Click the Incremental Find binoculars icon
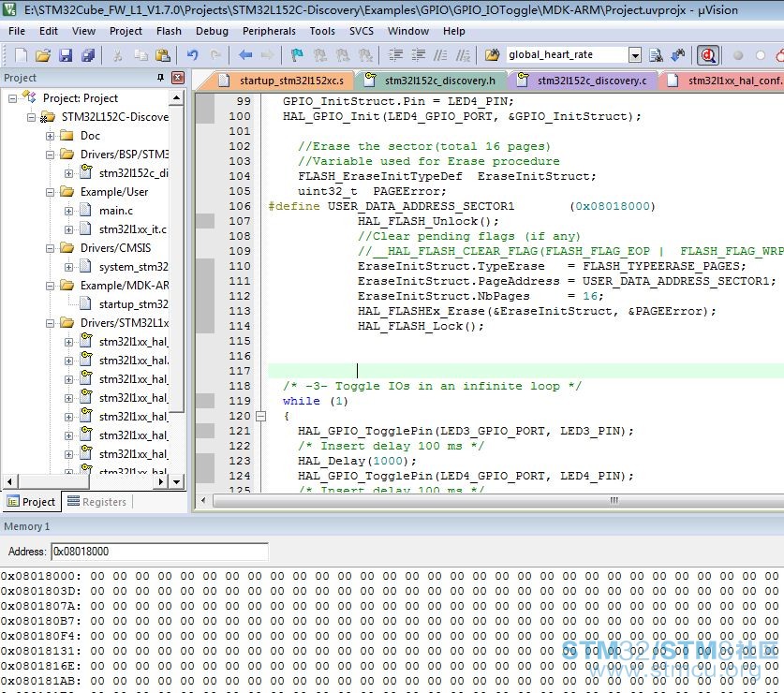Screen dimensions: 784x693 click(x=678, y=55)
